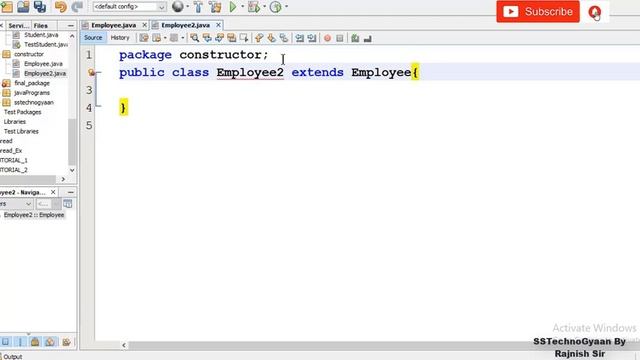Select TestStudent.java in project tree

(46, 44)
